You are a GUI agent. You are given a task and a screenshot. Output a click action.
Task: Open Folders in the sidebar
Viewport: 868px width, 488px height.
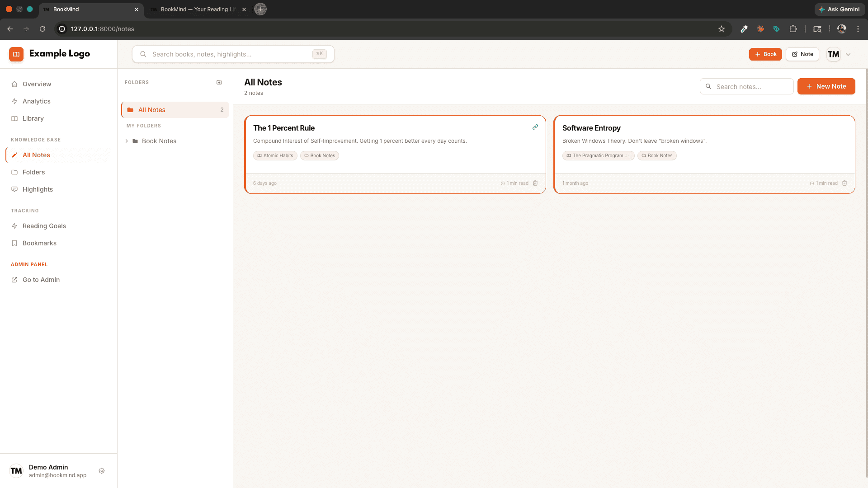pos(59,172)
